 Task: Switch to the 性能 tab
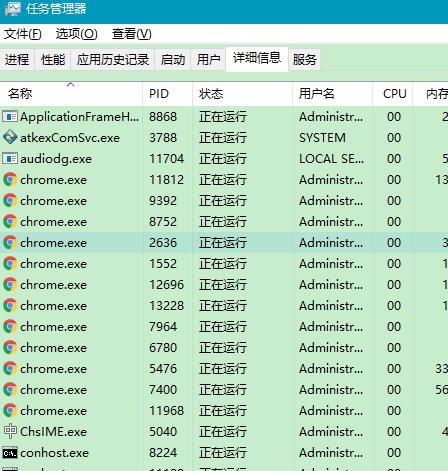[53, 60]
